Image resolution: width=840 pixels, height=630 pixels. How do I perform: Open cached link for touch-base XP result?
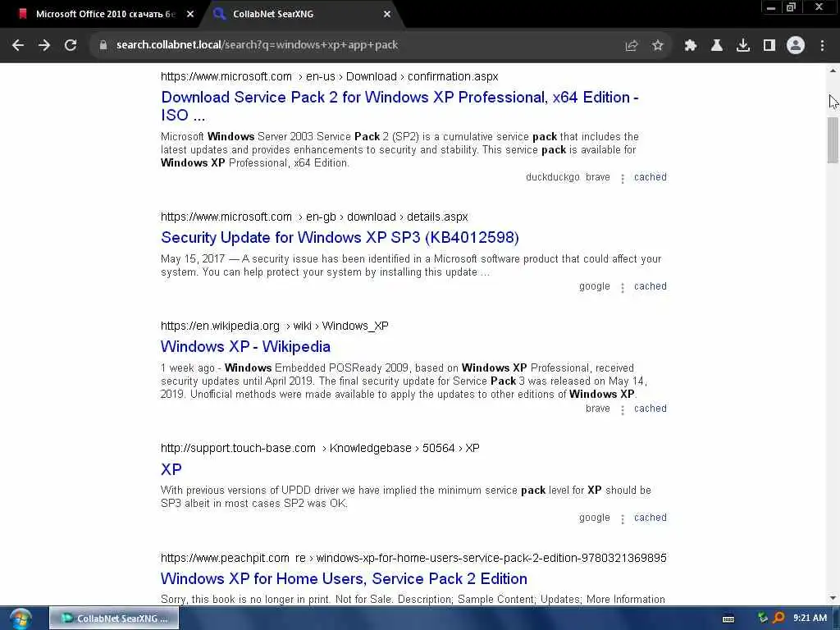[x=651, y=518]
